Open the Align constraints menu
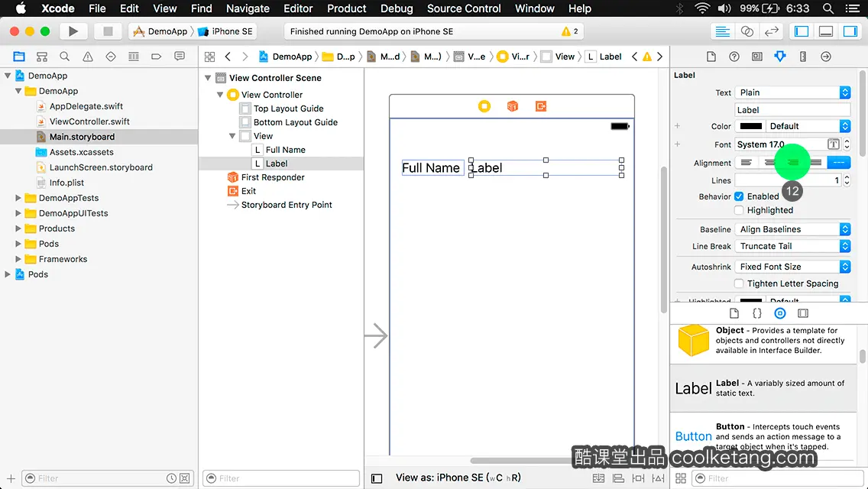Viewport: 868px width, 489px height. [618, 478]
